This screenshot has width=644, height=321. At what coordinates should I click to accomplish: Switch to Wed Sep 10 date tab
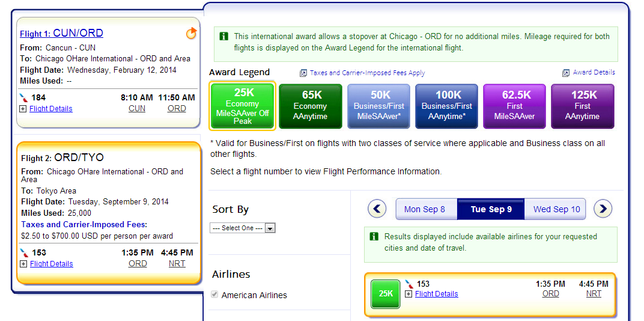pyautogui.click(x=556, y=209)
